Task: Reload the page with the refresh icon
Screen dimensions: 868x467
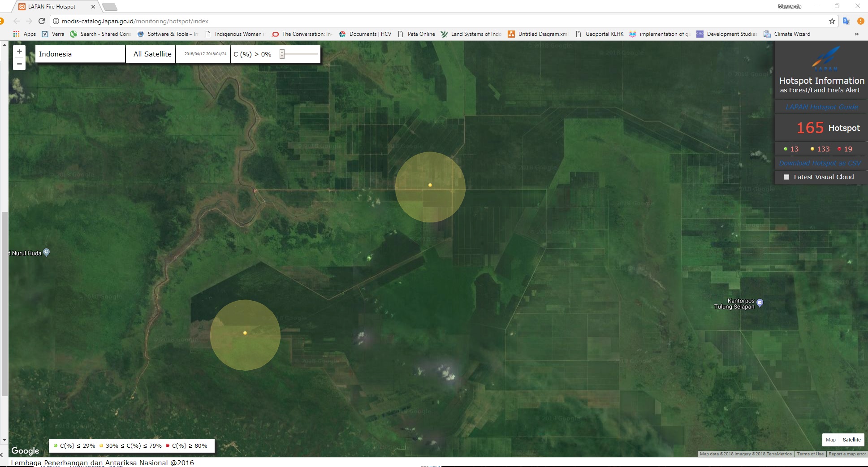Action: tap(42, 21)
